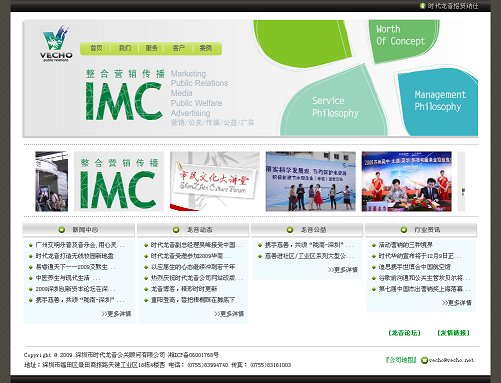Click the green circle icon beside 龙音动态

pos(176,230)
